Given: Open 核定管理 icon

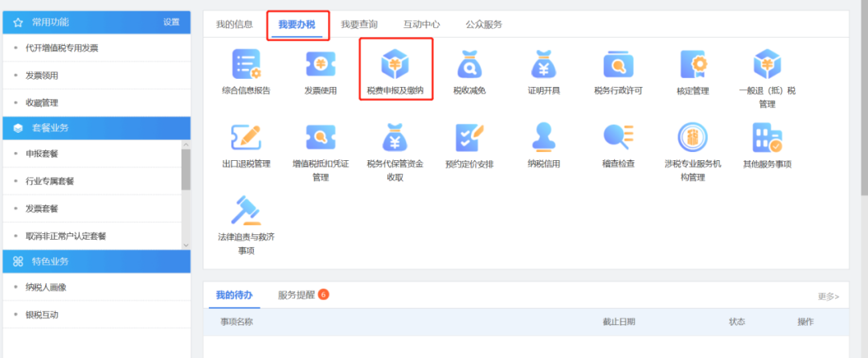Looking at the screenshot, I should point(693,64).
